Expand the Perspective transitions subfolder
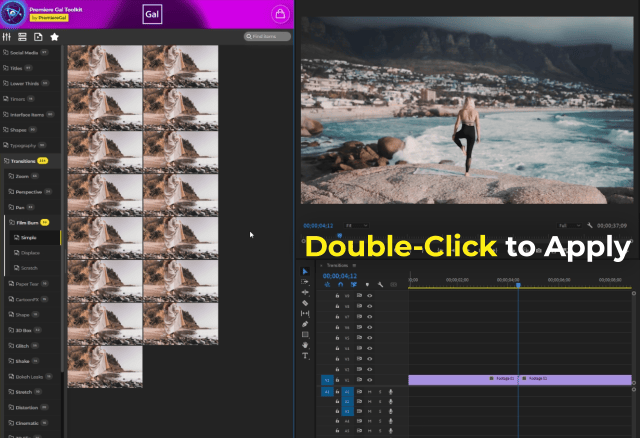The image size is (640, 438). 33,192
